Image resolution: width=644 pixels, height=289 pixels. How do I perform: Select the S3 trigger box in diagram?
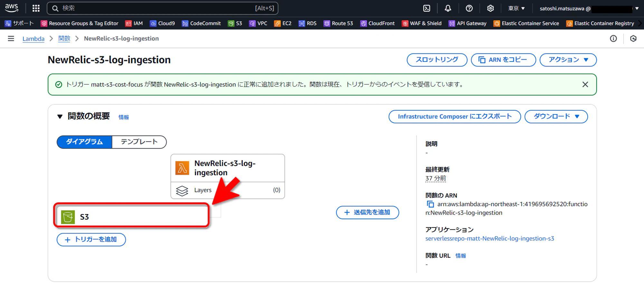(x=132, y=217)
